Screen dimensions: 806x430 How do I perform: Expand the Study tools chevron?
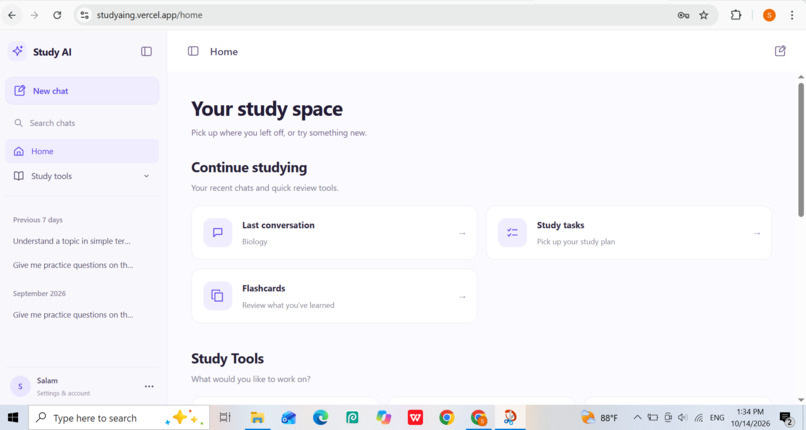click(146, 176)
